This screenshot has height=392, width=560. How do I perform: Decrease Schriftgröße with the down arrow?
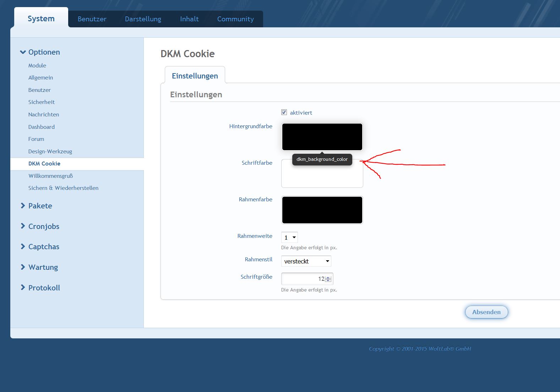coord(328,281)
